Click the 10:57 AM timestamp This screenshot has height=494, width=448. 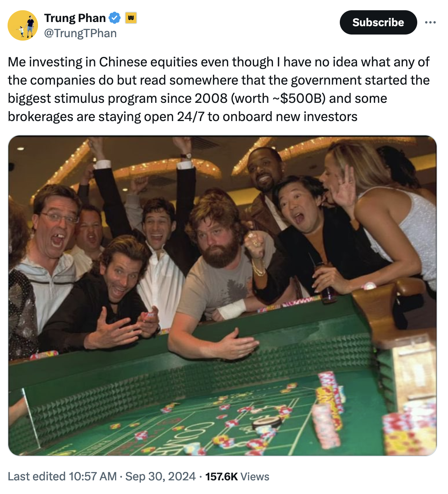point(92,476)
